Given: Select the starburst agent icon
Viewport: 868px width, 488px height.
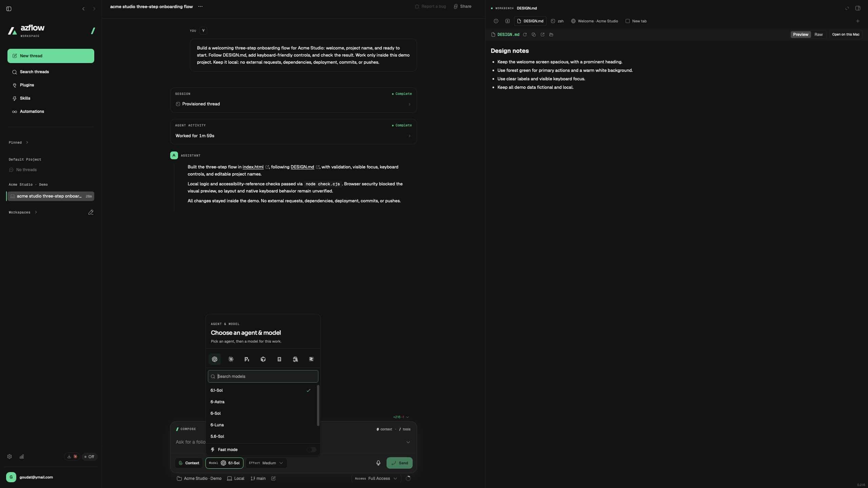Looking at the screenshot, I should (231, 359).
